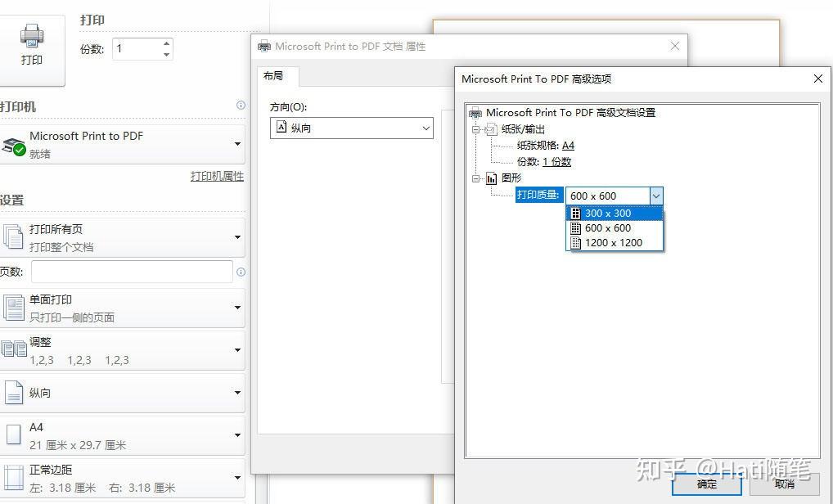The width and height of the screenshot is (833, 504).
Task: Open 打印机属性 link
Action: click(x=218, y=176)
